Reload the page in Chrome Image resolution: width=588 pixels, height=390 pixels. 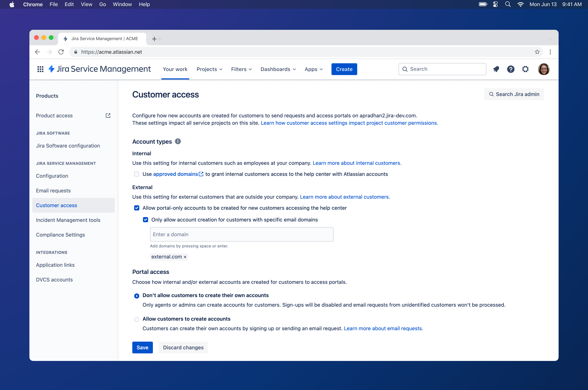pyautogui.click(x=61, y=52)
